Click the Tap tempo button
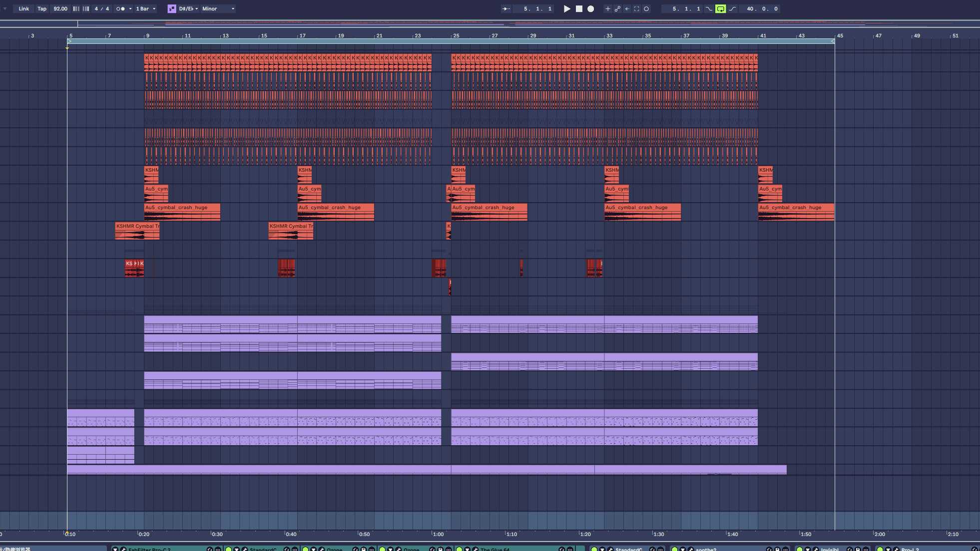The height and width of the screenshot is (551, 980). click(42, 8)
